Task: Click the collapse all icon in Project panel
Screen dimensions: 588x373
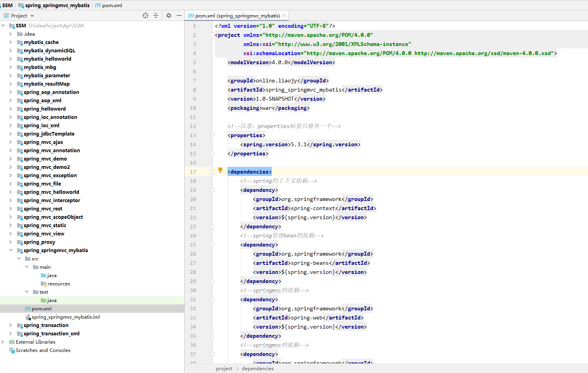Action: coord(156,15)
